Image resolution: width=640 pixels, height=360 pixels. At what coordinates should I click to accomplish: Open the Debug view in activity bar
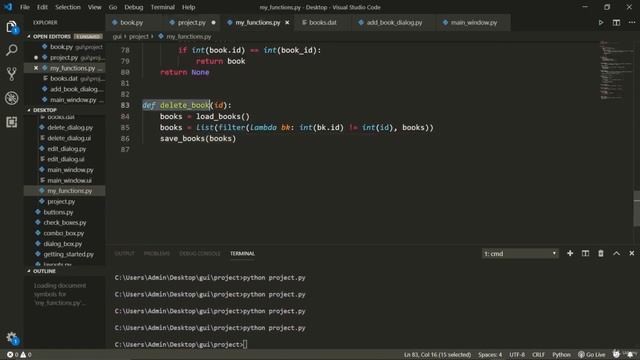point(11,98)
